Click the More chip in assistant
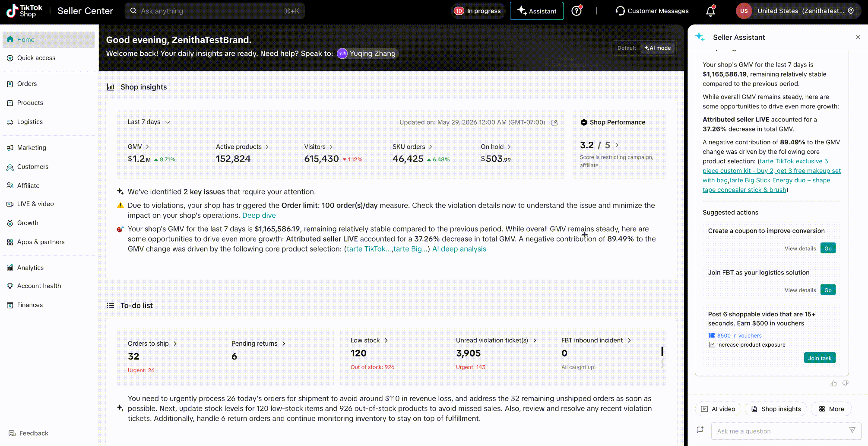Image resolution: width=868 pixels, height=446 pixels. point(831,409)
